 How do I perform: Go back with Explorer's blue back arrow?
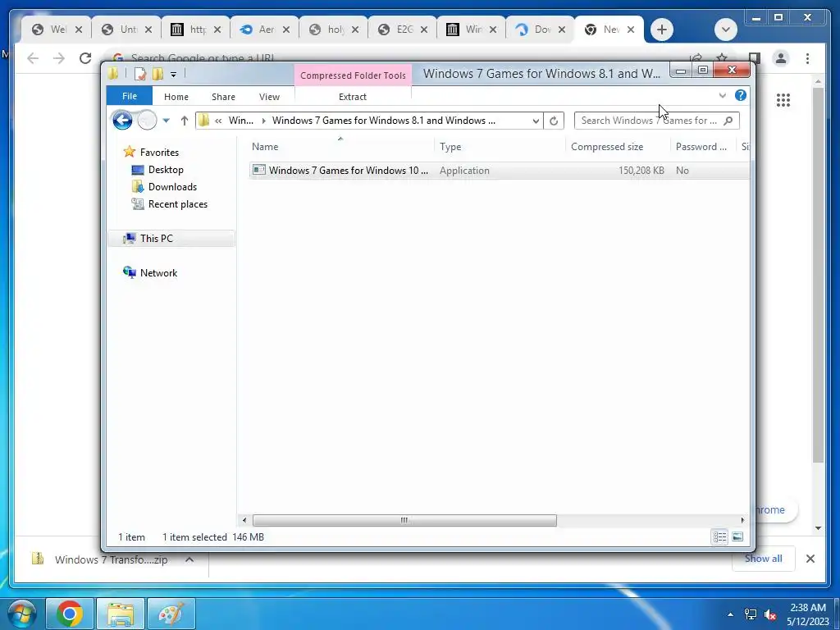coord(123,120)
